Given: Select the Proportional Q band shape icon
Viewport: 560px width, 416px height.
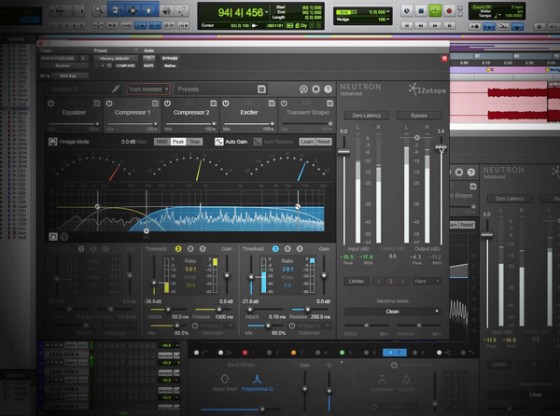Looking at the screenshot, I should [x=257, y=379].
